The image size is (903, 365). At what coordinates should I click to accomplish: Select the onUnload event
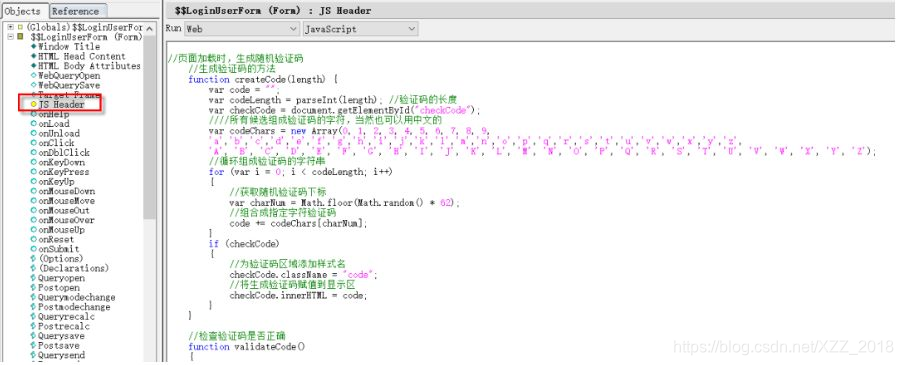59,134
